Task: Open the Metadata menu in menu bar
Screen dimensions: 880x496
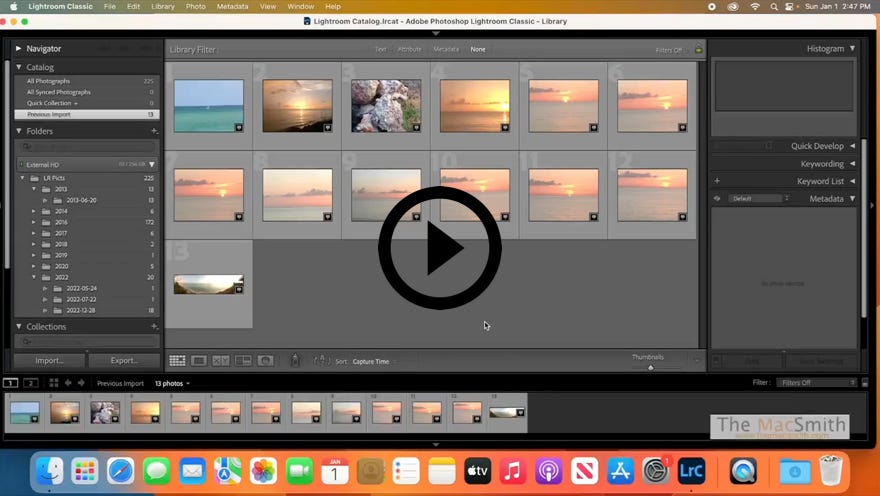Action: (x=232, y=7)
